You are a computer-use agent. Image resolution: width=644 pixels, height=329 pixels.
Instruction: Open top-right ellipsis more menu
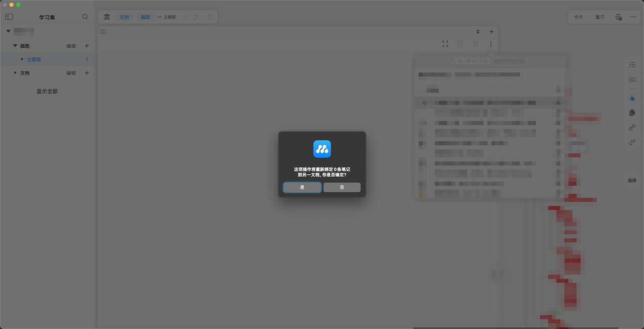(x=633, y=17)
